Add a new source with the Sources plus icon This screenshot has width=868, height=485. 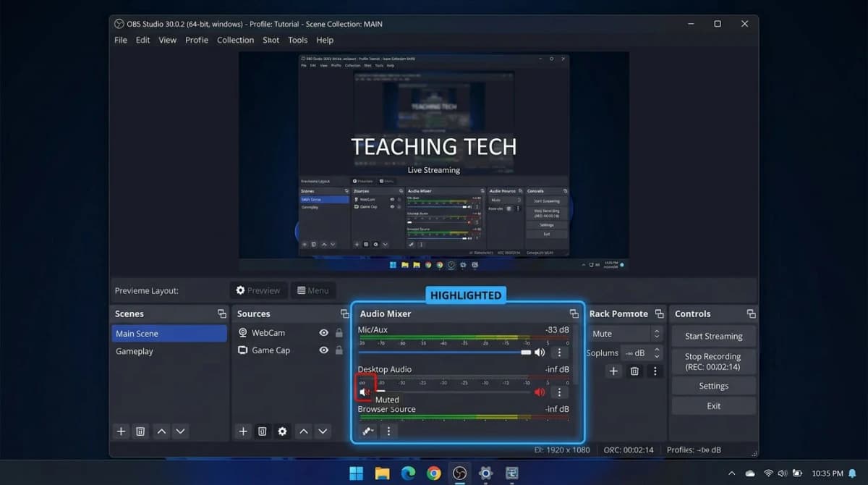point(243,431)
